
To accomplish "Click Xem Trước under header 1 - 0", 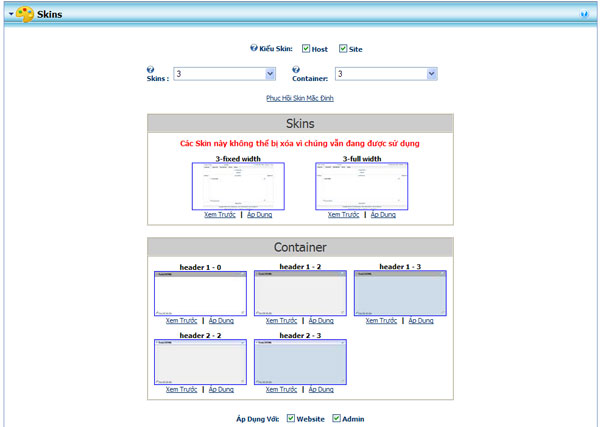I will click(x=181, y=321).
